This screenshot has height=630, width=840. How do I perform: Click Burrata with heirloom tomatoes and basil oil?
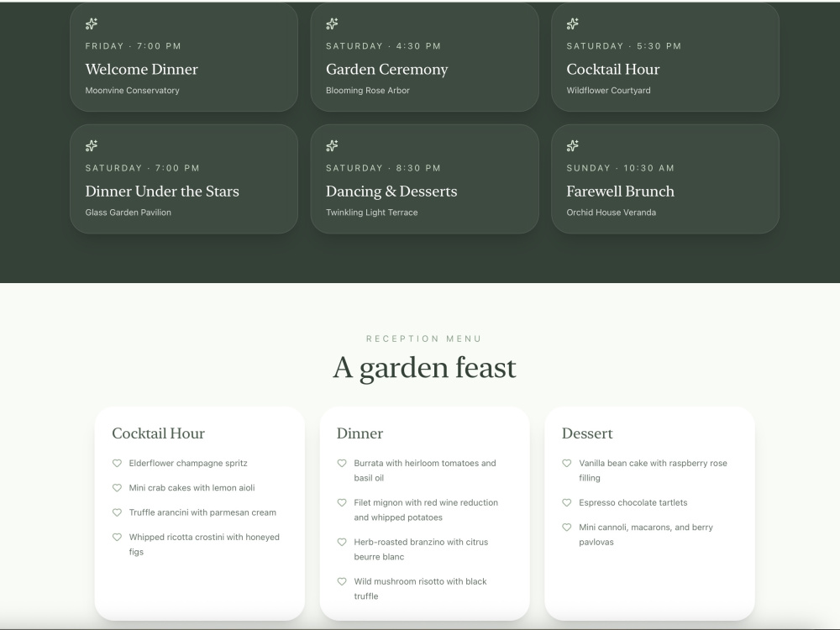point(425,470)
